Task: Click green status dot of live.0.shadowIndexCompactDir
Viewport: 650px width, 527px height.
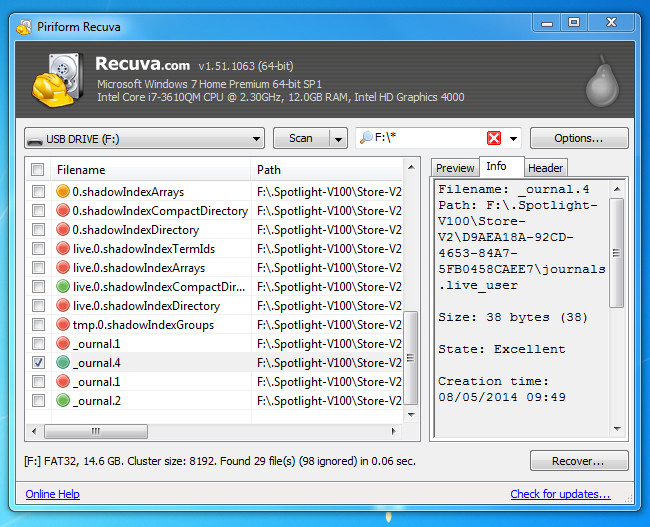Action: [63, 287]
